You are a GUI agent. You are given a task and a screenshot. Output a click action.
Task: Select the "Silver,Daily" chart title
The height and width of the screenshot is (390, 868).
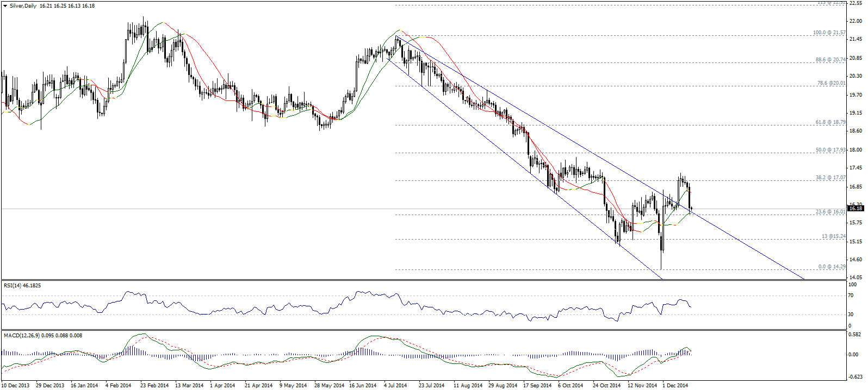click(22, 6)
